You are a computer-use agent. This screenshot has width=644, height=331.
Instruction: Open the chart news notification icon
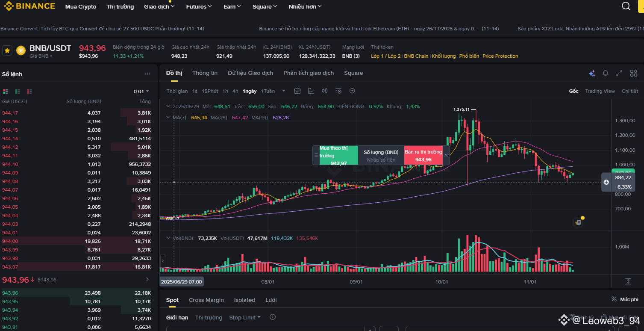tap(579, 222)
